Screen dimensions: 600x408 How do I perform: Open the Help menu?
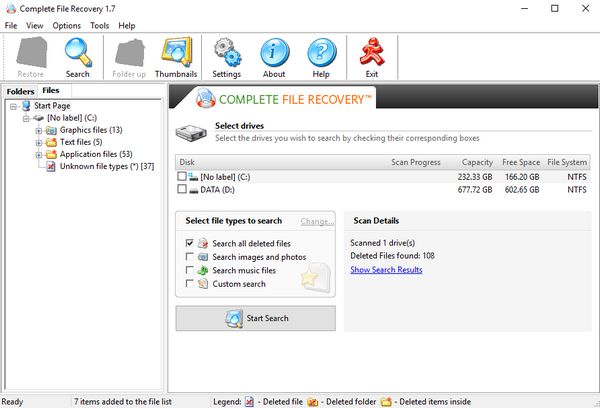(127, 26)
